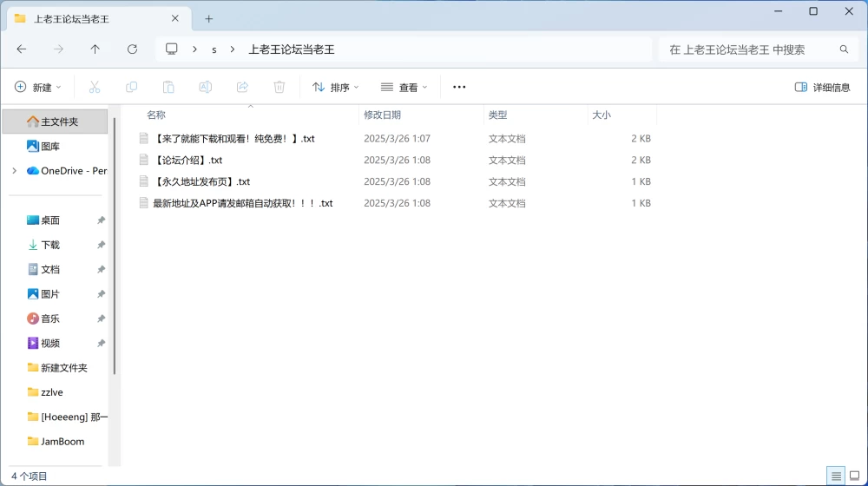
Task: Click the Paste clipboard icon
Action: tap(168, 87)
